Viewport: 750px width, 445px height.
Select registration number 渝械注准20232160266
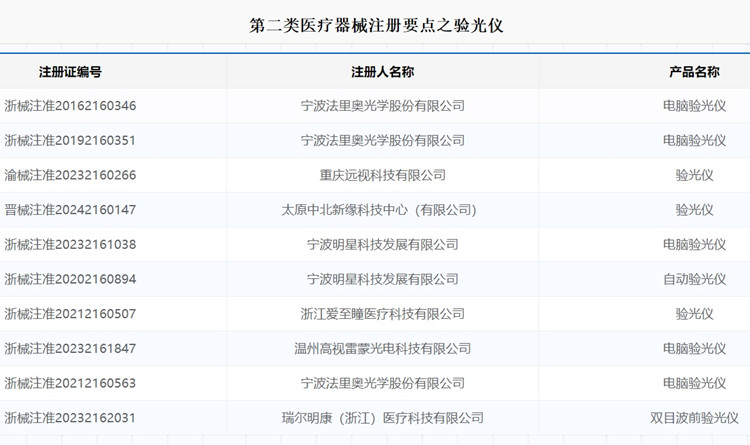[70, 175]
